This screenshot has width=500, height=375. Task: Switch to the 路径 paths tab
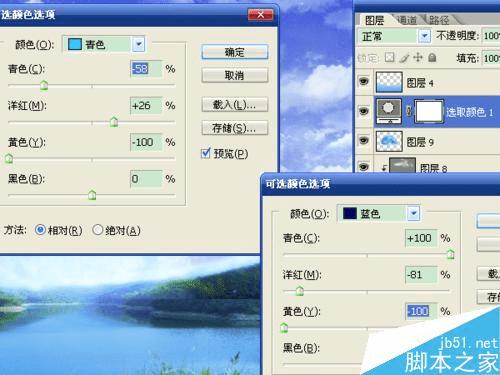coord(439,20)
